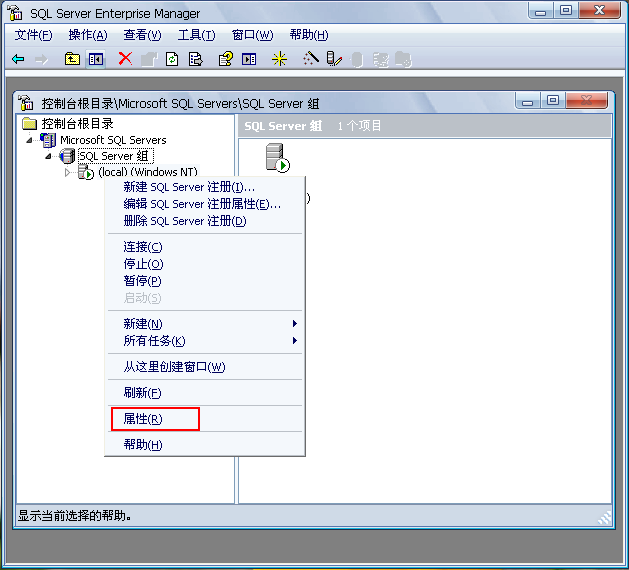Close the inner console window
This screenshot has height=570, width=629.
pyautogui.click(x=587, y=100)
